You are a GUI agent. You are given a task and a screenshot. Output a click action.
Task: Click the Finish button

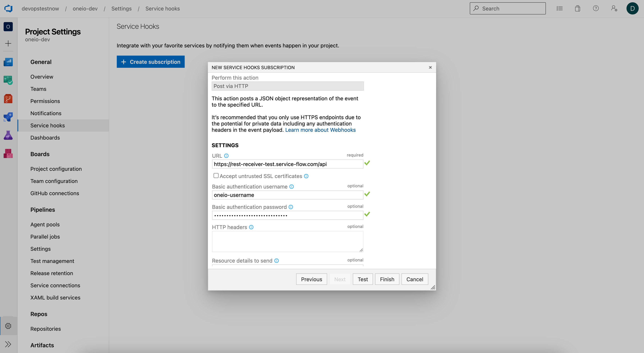[387, 279]
